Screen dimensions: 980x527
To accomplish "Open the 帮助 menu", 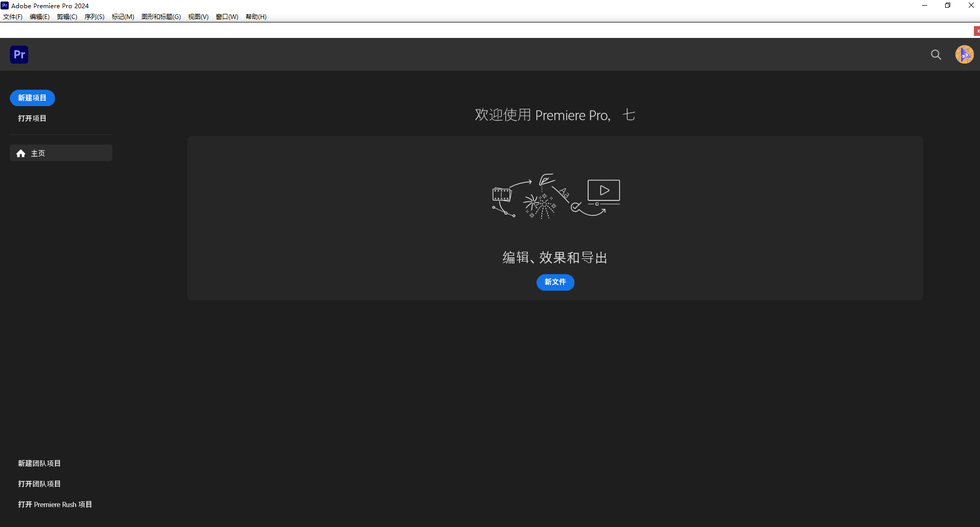I will [x=255, y=16].
